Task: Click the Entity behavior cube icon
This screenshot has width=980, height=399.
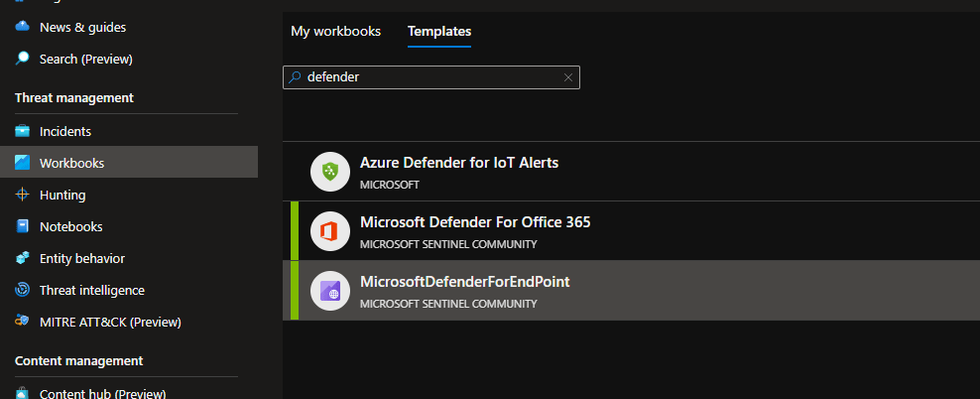Action: [x=23, y=258]
